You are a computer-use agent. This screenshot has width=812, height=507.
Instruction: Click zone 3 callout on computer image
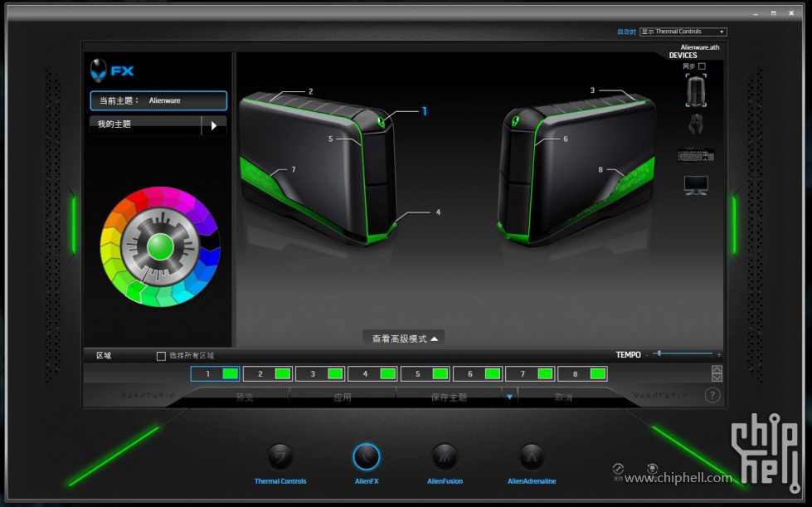(x=592, y=90)
